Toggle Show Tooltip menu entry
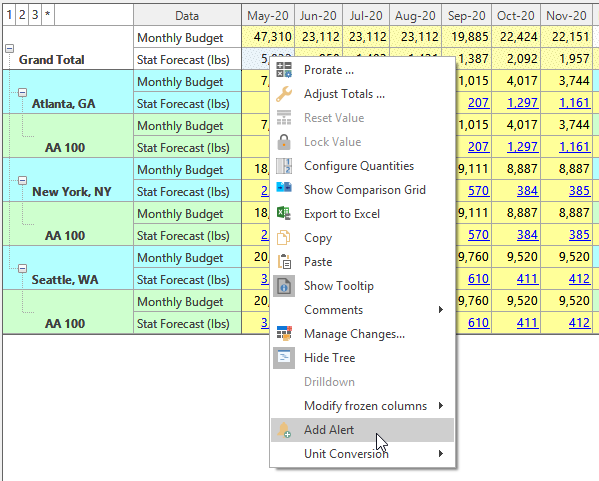This screenshot has height=481, width=599. coord(363,286)
